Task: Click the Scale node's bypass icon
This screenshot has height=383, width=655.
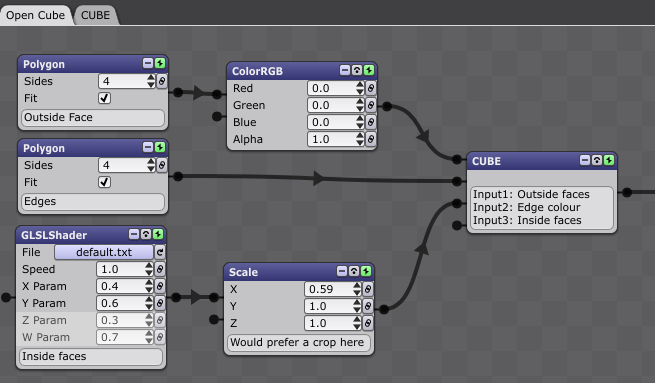Action: [354, 271]
